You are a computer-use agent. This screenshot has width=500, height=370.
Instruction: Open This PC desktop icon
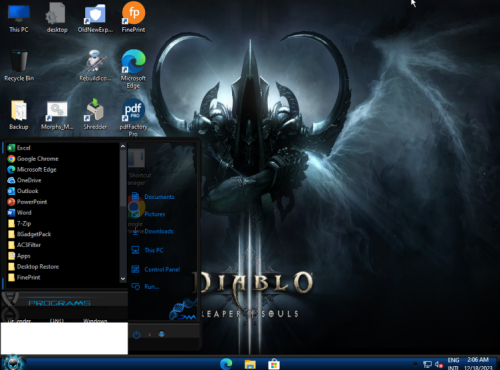pos(19,18)
